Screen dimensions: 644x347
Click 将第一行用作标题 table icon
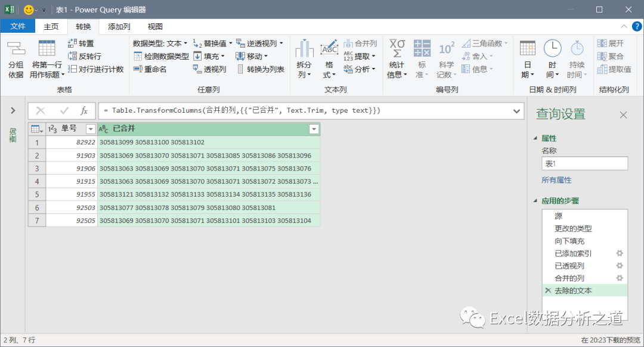tap(47, 48)
